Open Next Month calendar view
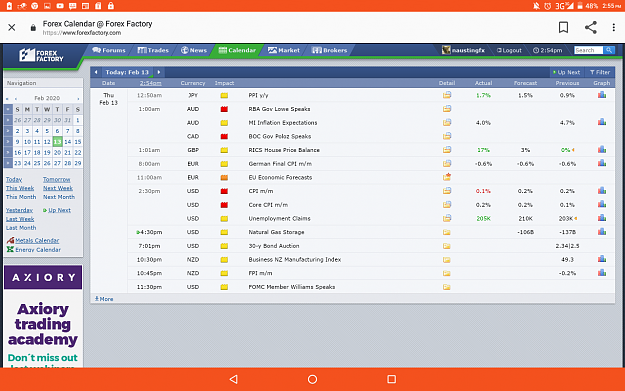Image resolution: width=625 pixels, height=391 pixels. click(59, 197)
